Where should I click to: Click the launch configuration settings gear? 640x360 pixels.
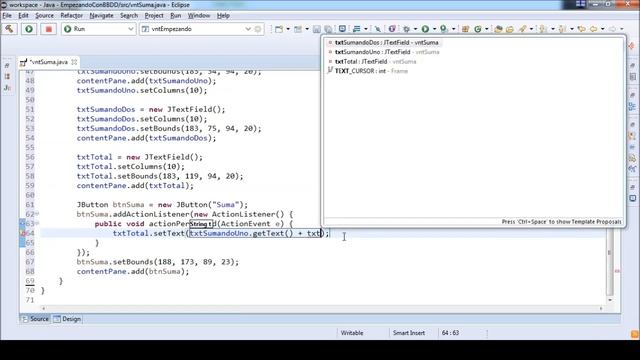(x=258, y=29)
